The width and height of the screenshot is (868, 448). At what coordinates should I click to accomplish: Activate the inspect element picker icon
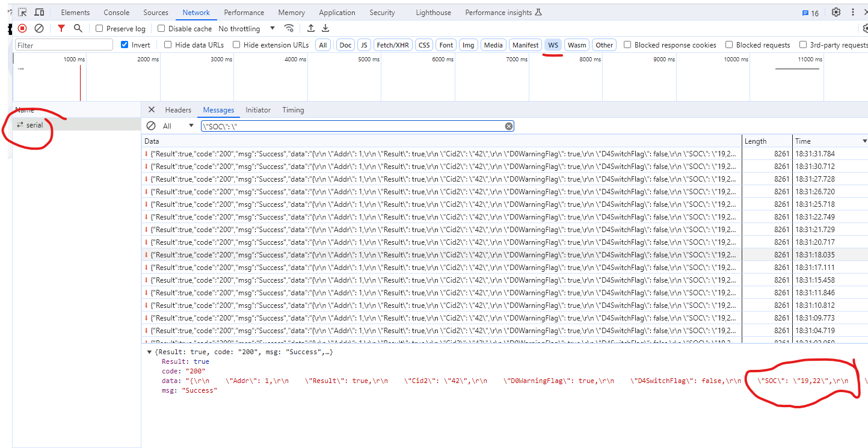click(x=22, y=12)
